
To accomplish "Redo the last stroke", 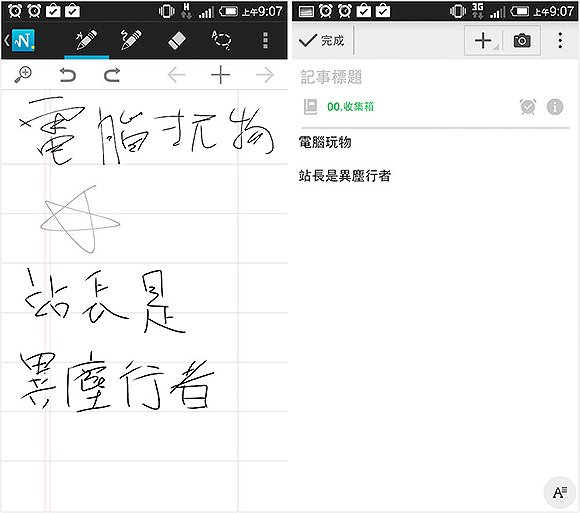I will (112, 75).
